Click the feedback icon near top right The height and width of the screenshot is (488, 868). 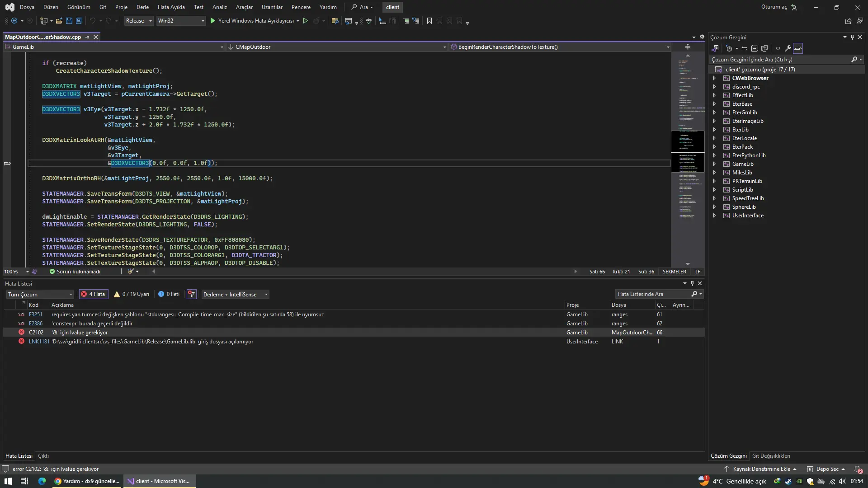(x=860, y=21)
